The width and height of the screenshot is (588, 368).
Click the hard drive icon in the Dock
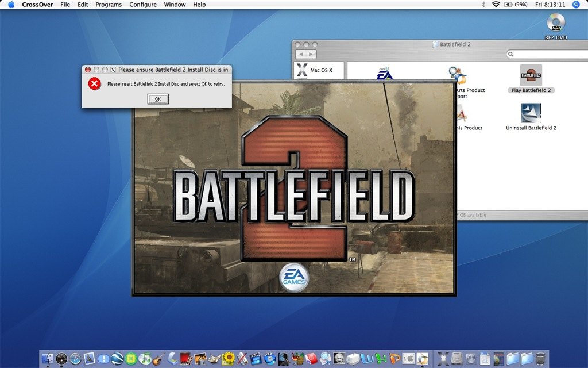tap(457, 359)
